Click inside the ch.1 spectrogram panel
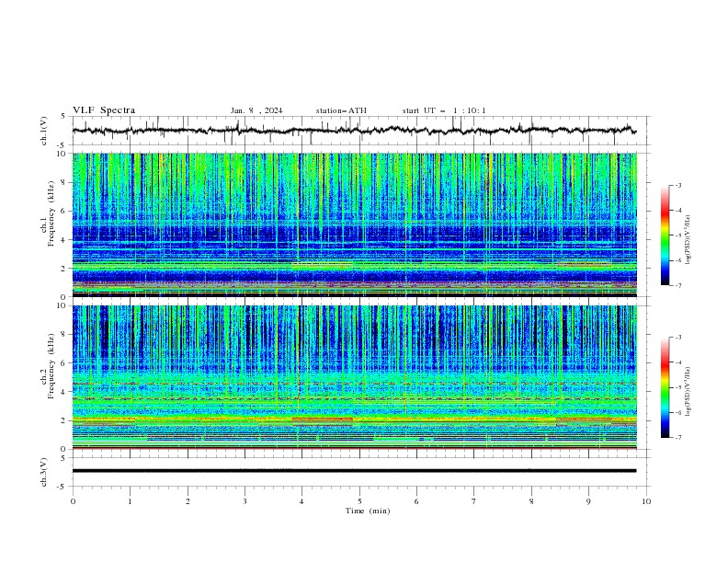The height and width of the screenshot is (563, 728). tap(354, 224)
